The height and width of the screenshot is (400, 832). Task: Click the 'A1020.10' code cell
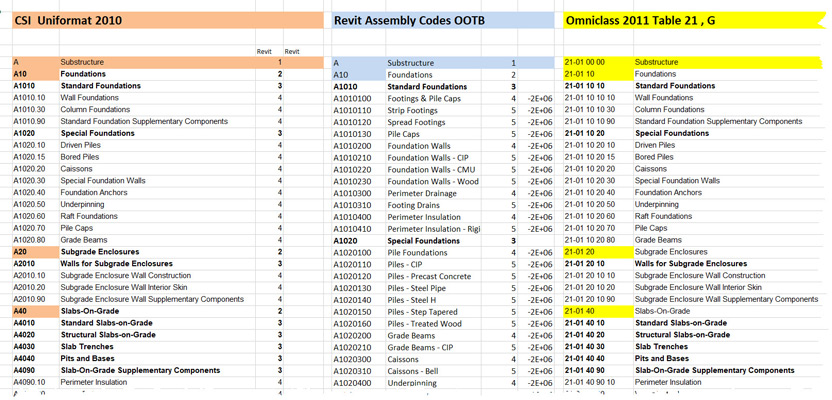[x=36, y=145]
